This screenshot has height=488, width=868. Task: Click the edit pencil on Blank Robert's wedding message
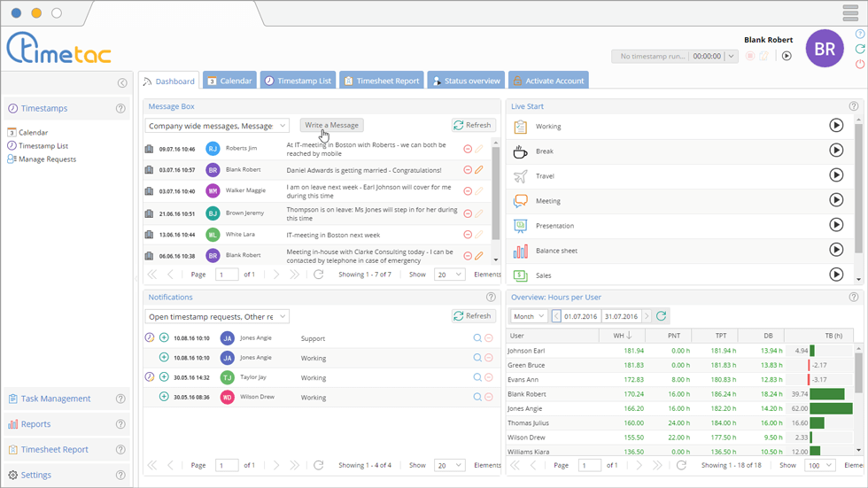point(479,170)
